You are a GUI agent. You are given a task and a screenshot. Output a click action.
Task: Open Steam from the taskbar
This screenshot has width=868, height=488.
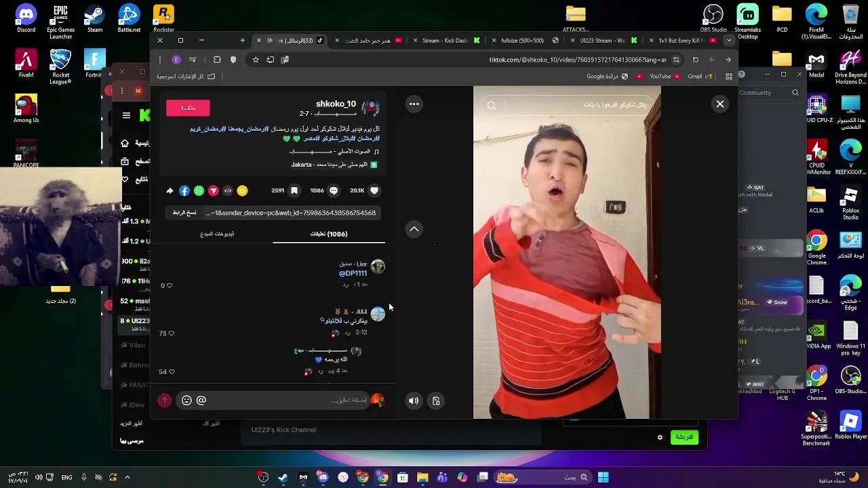(x=283, y=477)
